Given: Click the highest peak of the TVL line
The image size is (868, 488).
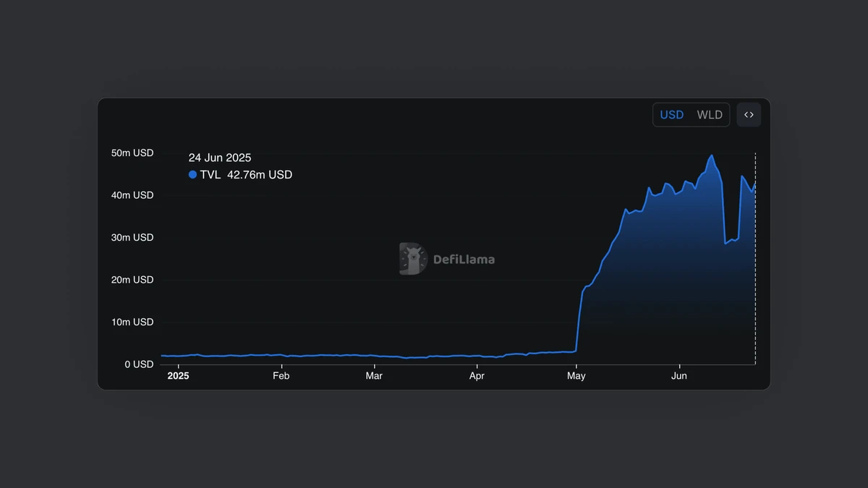Looking at the screenshot, I should [712, 155].
